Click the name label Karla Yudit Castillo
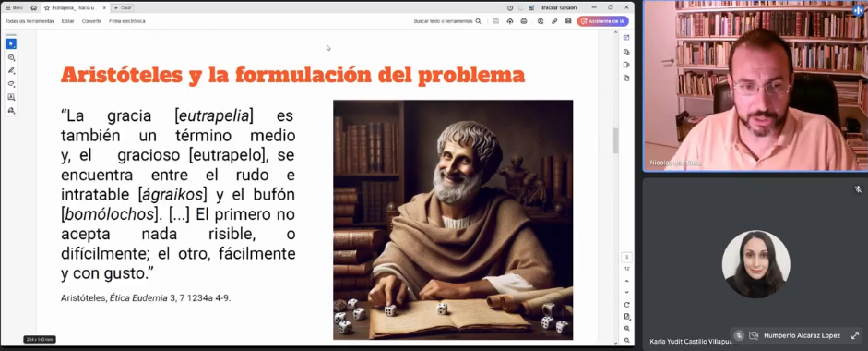The width and height of the screenshot is (868, 351). (690, 342)
